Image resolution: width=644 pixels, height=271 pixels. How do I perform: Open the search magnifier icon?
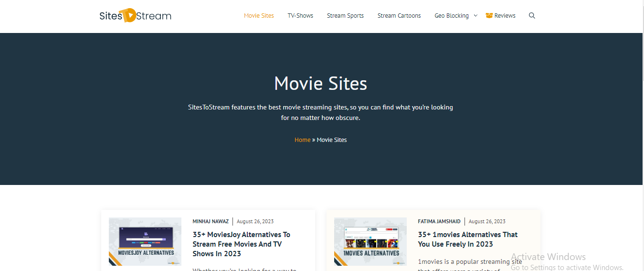[x=532, y=16]
